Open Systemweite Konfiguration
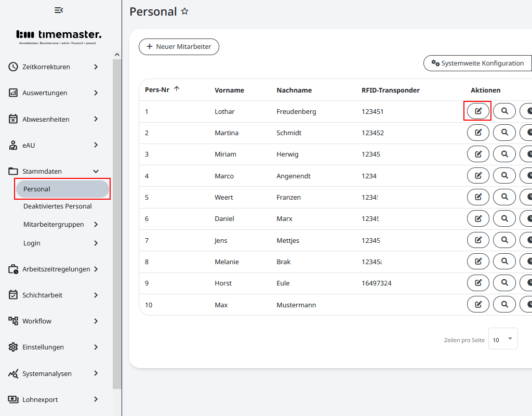The height and width of the screenshot is (416, 532). coord(477,63)
